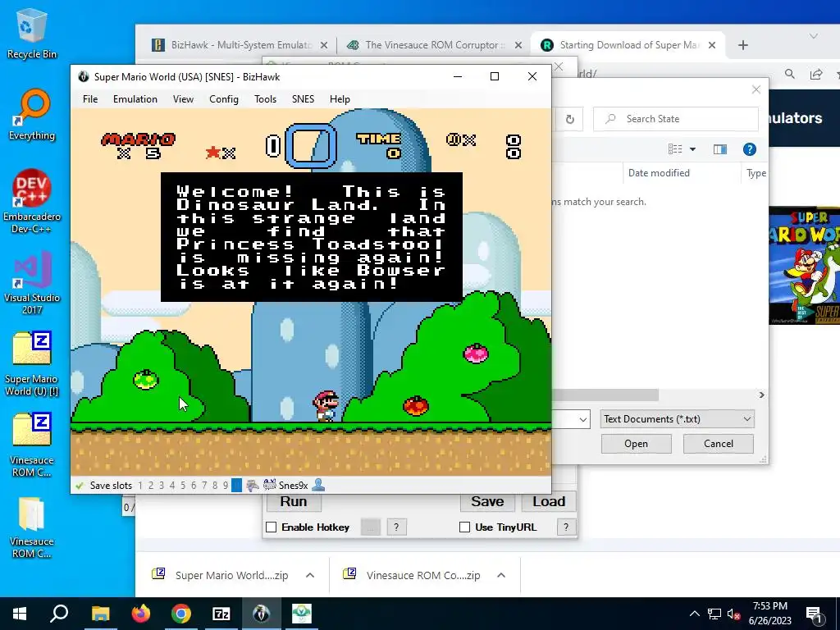Click Open in the file dialog
The width and height of the screenshot is (840, 630).
pyautogui.click(x=636, y=444)
